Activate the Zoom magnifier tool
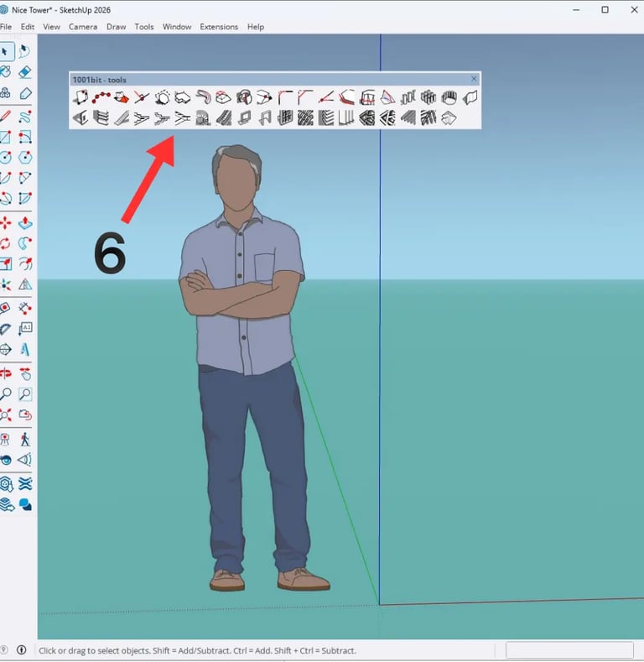The height and width of the screenshot is (662, 644). (x=6, y=394)
